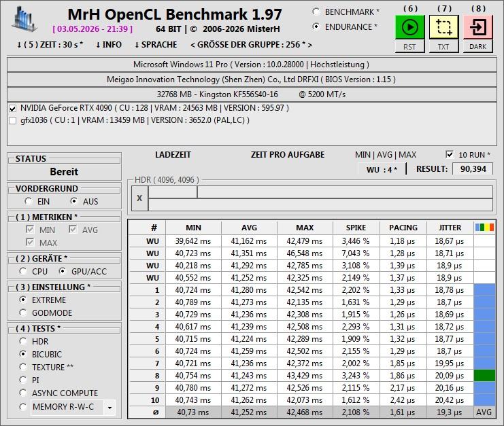Click the 39,642 ms MIN cell
The height and width of the screenshot is (426, 504).
coord(193,241)
